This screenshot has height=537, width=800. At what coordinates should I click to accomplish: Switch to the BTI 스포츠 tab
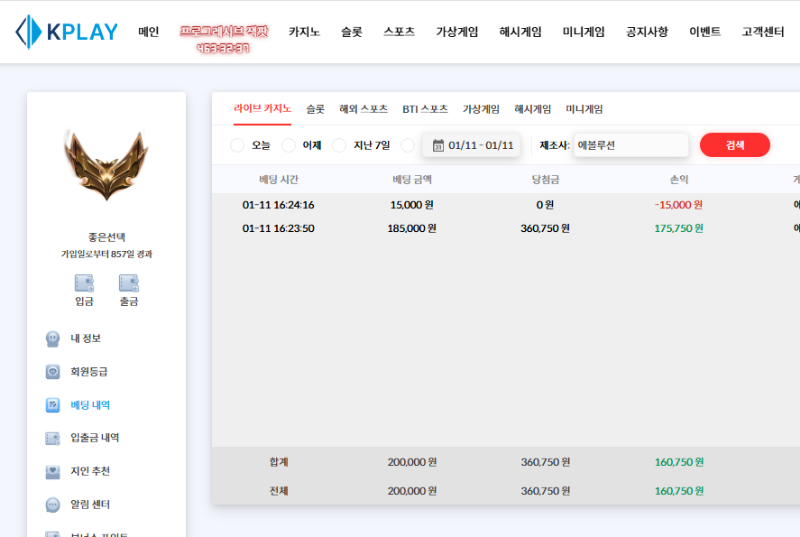(425, 109)
